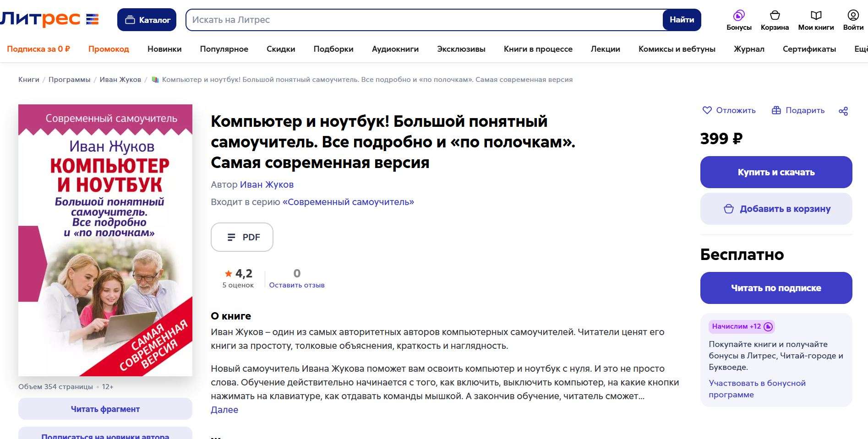Image resolution: width=868 pixels, height=439 pixels.
Task: Click Читать по подписке button
Action: point(776,288)
